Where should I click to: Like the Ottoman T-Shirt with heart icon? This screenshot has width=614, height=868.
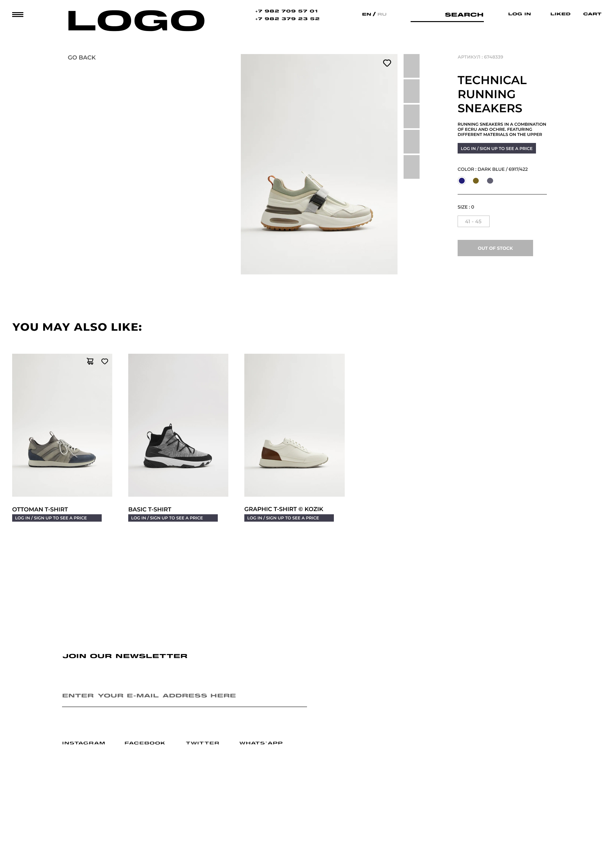[105, 361]
